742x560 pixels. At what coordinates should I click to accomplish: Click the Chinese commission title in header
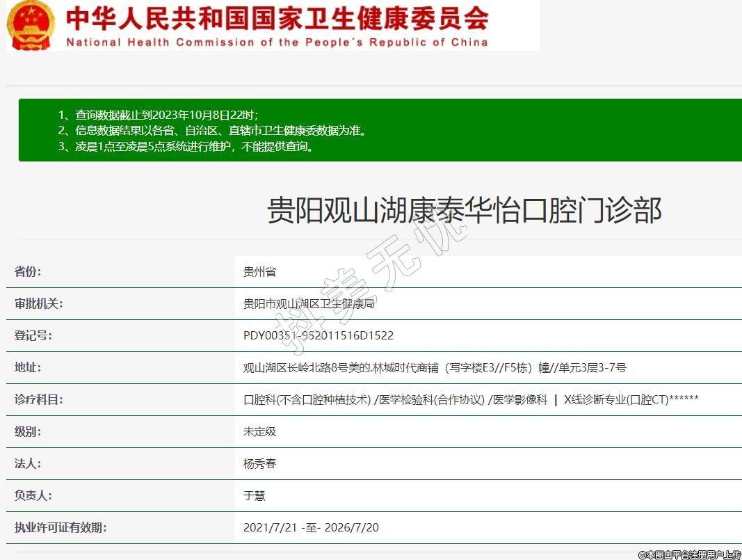[x=277, y=17]
